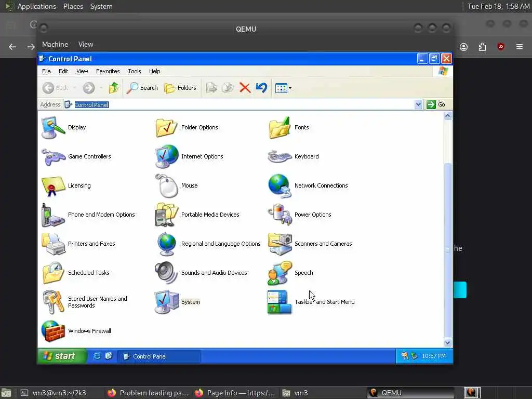Open the Help menu
Image resolution: width=532 pixels, height=399 pixels.
point(155,71)
